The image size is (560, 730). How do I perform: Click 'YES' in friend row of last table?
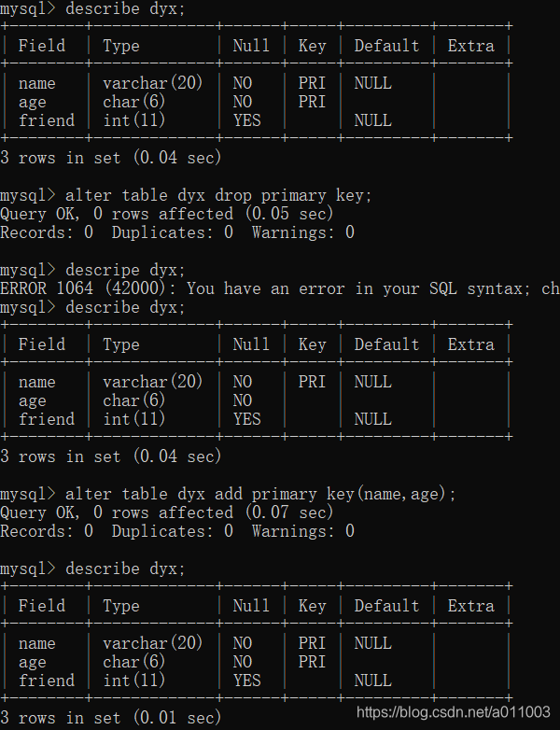tap(247, 681)
